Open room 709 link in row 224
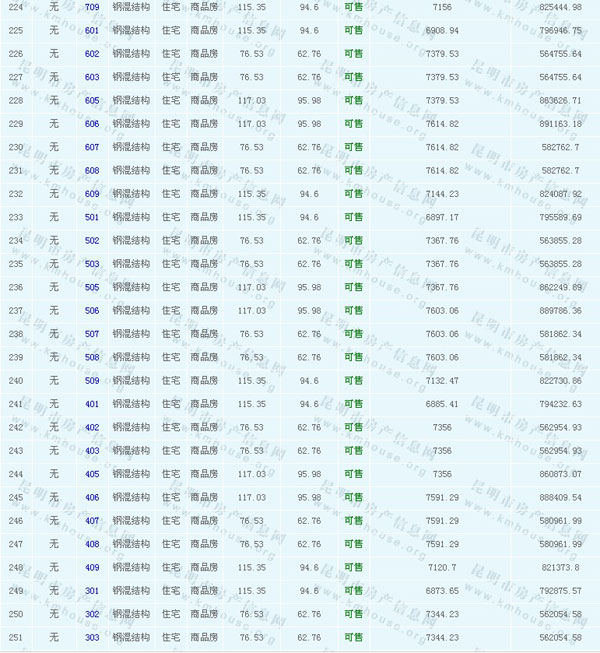The height and width of the screenshot is (653, 600). point(92,7)
